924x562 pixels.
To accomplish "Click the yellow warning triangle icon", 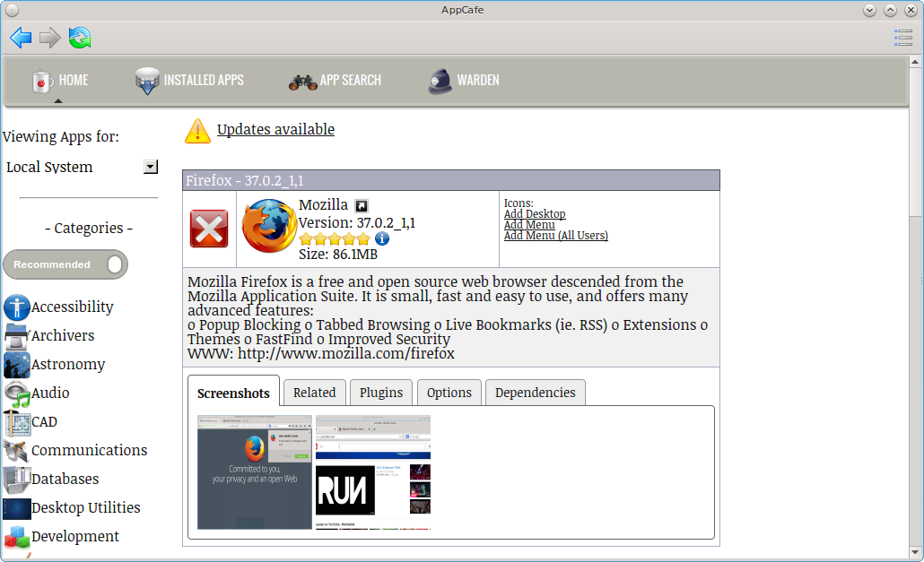I will point(197,131).
